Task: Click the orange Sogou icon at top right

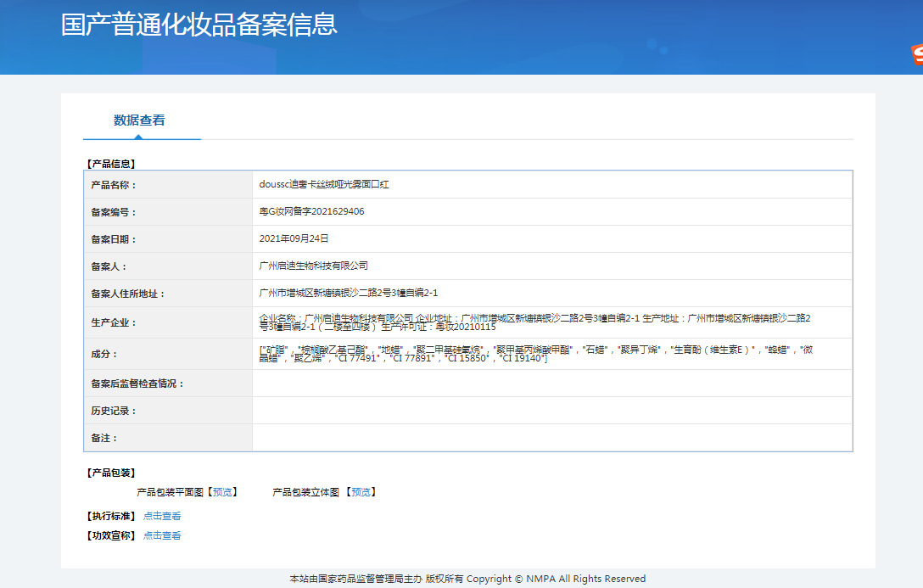Action: [x=916, y=56]
